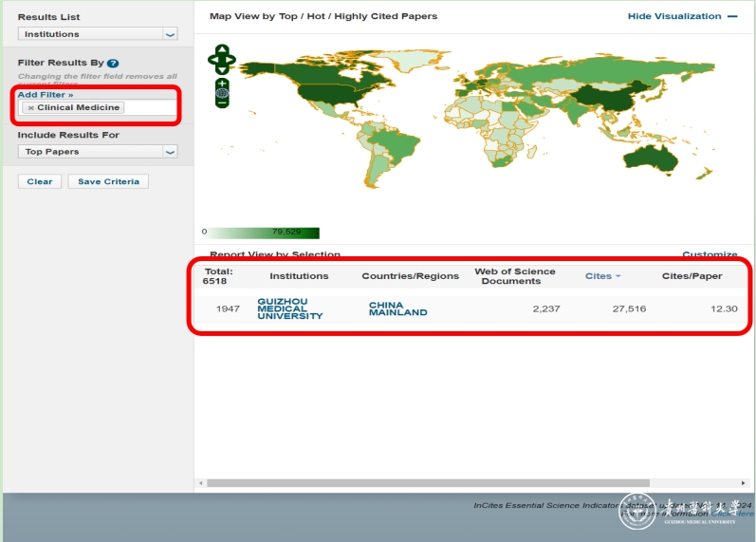Click Save Criteria button
The width and height of the screenshot is (756, 542).
coord(108,181)
